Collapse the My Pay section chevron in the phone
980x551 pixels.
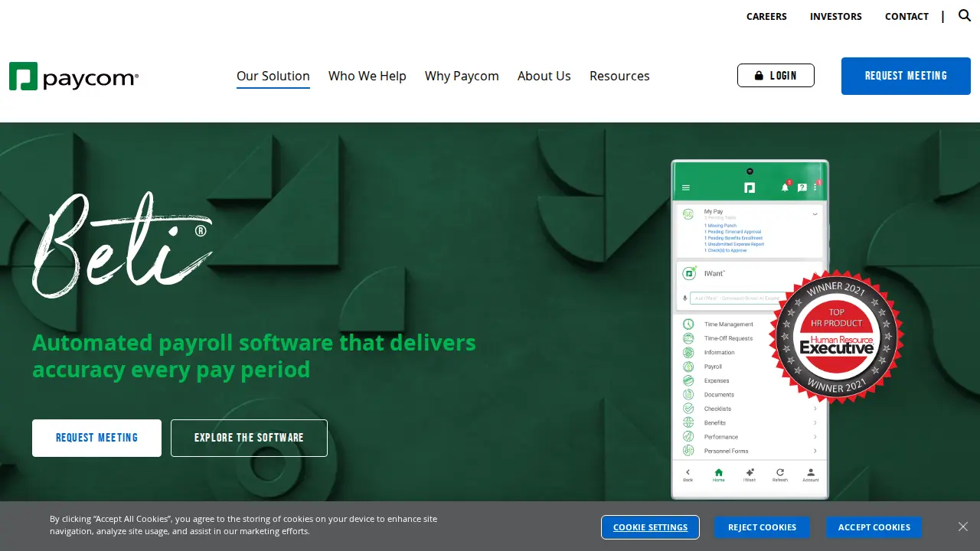(815, 214)
